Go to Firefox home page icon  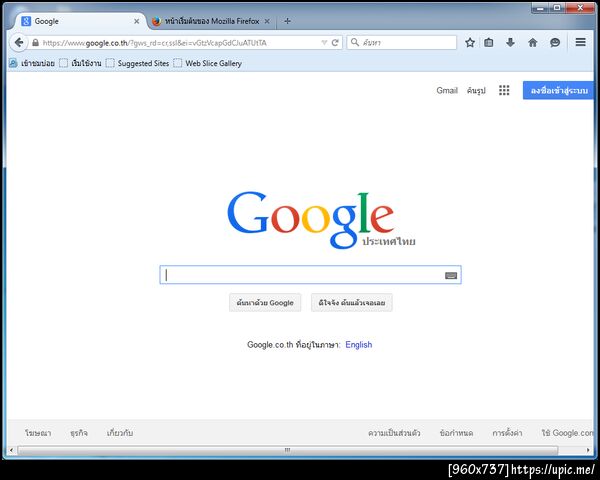(x=533, y=42)
